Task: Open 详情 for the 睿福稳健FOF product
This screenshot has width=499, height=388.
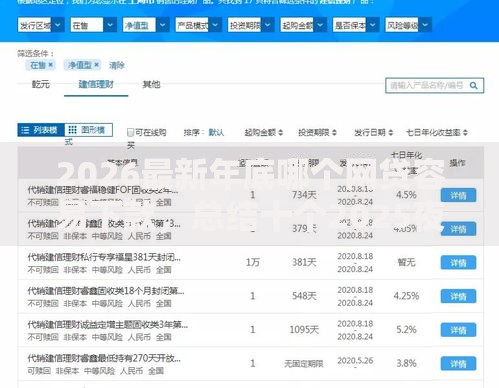Action: 458,195
